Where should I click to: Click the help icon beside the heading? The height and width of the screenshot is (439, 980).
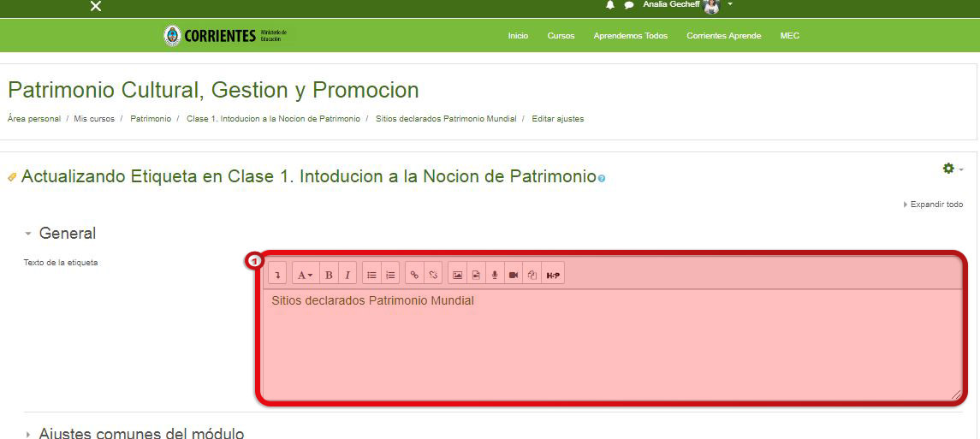(601, 179)
